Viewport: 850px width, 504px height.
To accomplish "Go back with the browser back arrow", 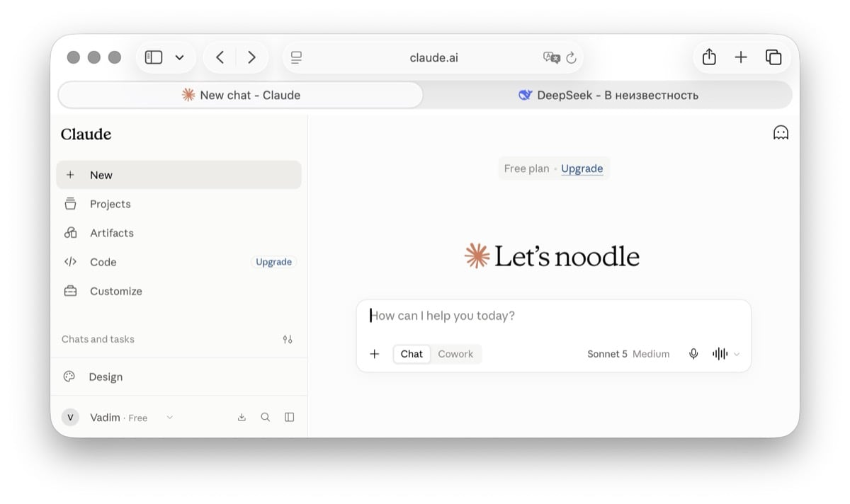I will tap(220, 57).
